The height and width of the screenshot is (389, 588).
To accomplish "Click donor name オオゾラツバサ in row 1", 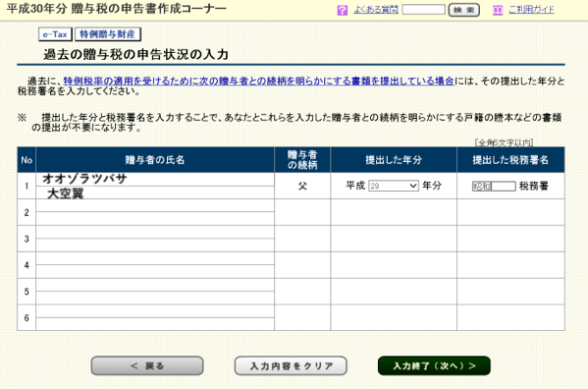I will click(84, 179).
